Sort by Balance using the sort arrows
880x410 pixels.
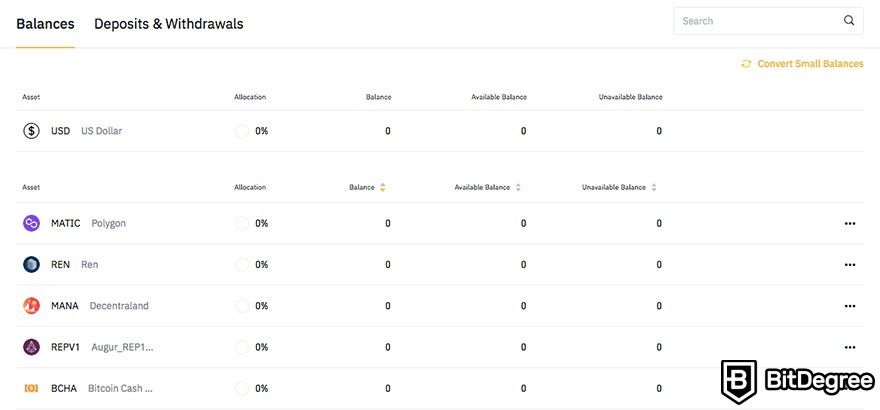tap(383, 187)
